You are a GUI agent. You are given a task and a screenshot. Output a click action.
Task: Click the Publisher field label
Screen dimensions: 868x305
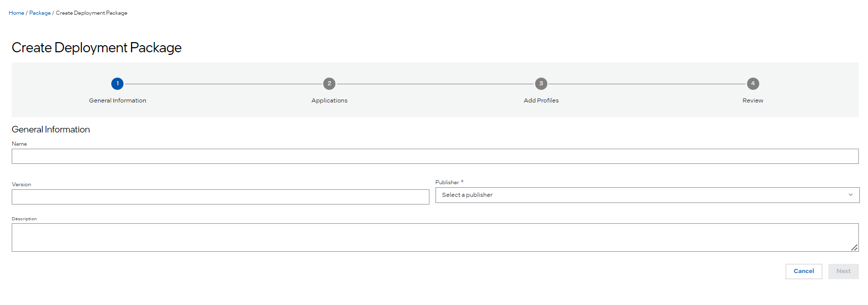447,182
